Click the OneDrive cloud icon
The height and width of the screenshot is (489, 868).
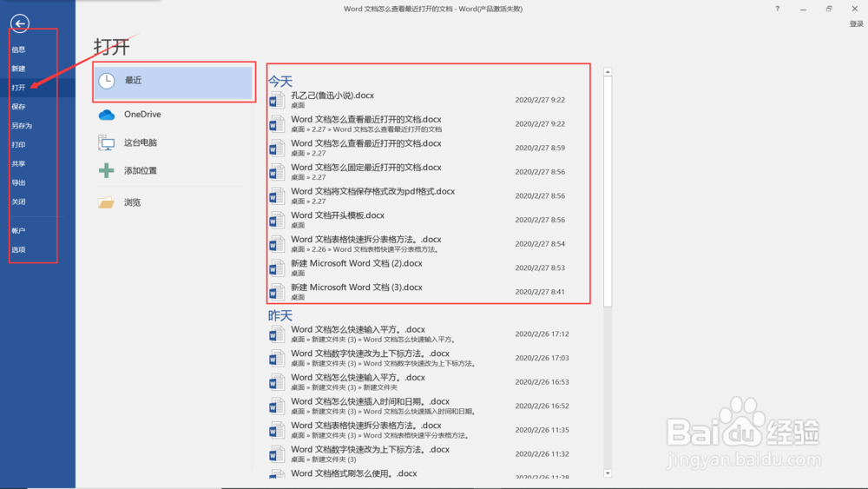click(106, 115)
